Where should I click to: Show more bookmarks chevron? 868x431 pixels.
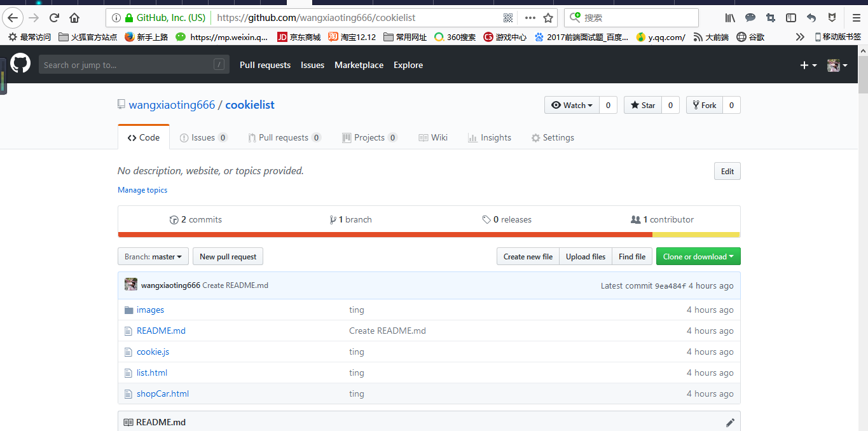click(800, 37)
